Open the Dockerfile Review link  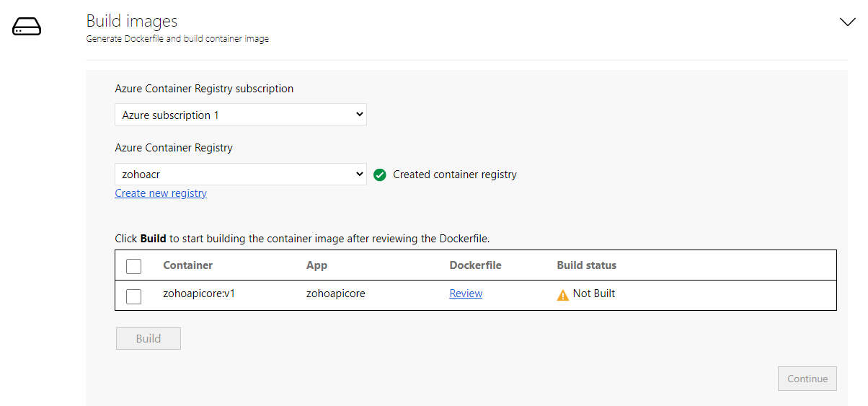pyautogui.click(x=466, y=294)
